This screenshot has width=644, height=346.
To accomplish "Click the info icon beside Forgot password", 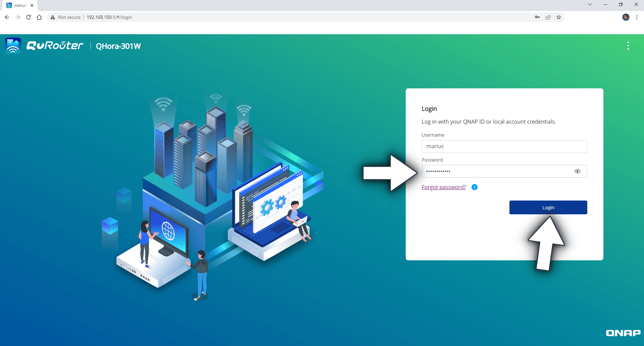I will coord(474,187).
